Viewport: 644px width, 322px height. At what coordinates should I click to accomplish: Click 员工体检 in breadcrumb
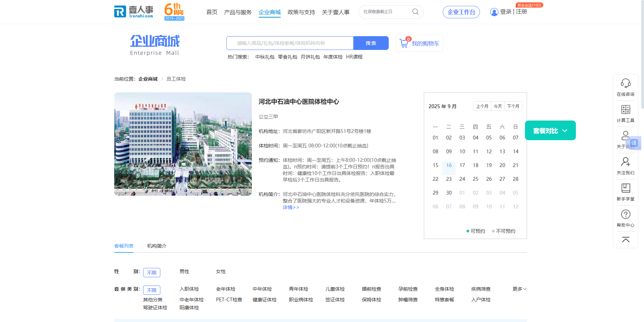[176, 79]
